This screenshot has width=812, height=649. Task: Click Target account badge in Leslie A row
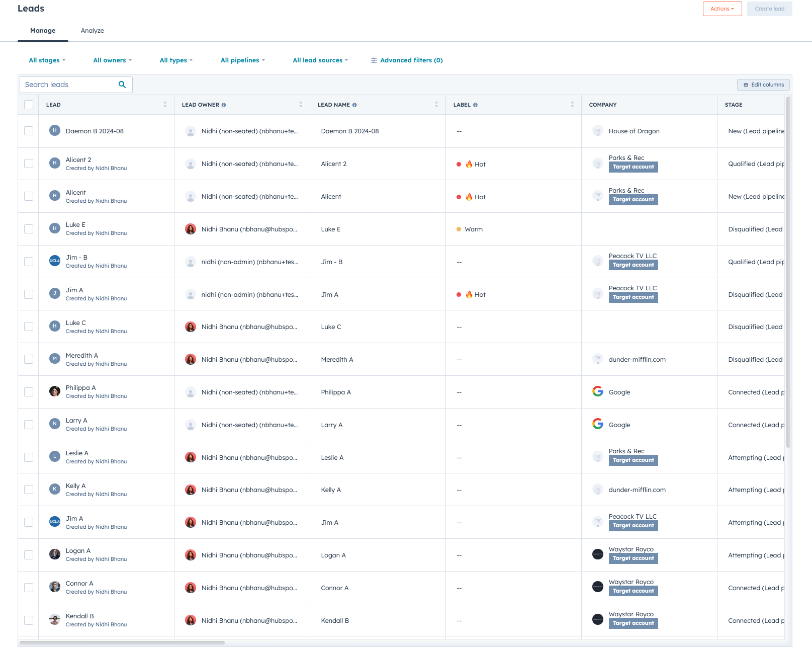[633, 460]
